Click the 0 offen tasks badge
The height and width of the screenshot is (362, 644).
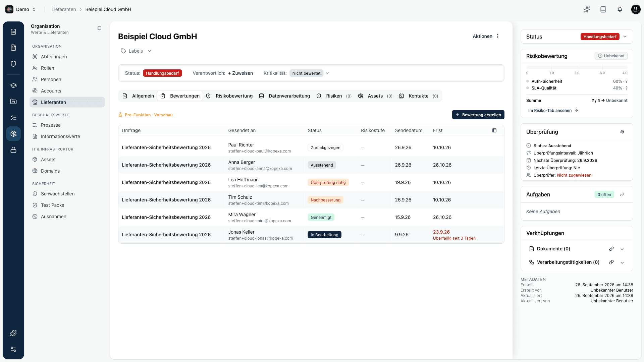pyautogui.click(x=604, y=194)
